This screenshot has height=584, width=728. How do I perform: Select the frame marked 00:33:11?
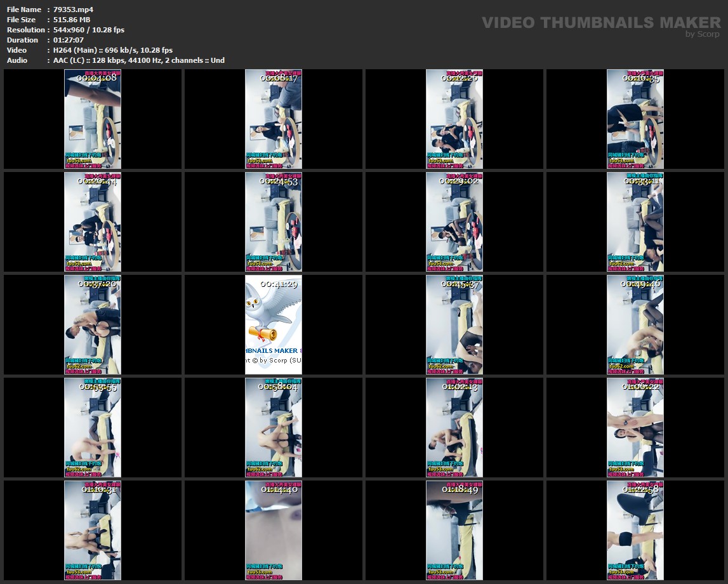(x=635, y=222)
